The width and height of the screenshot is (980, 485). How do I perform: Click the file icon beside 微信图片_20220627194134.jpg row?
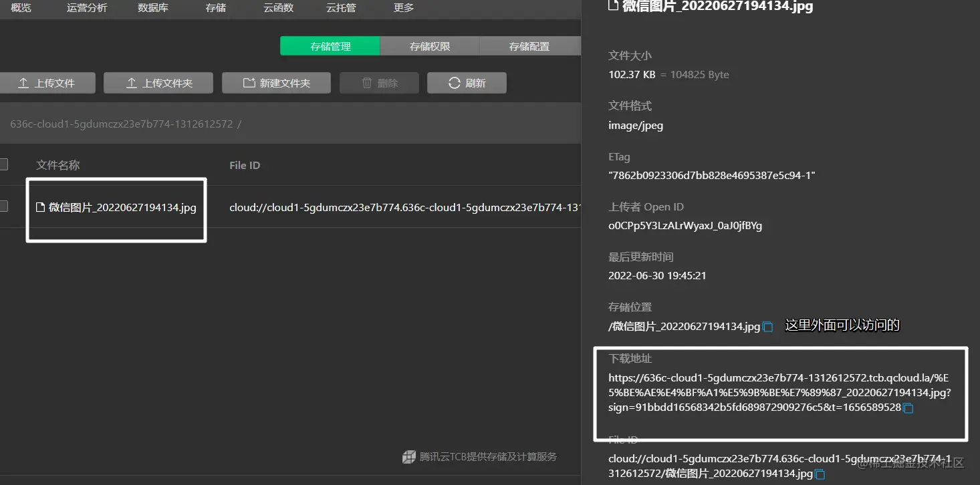click(x=40, y=207)
